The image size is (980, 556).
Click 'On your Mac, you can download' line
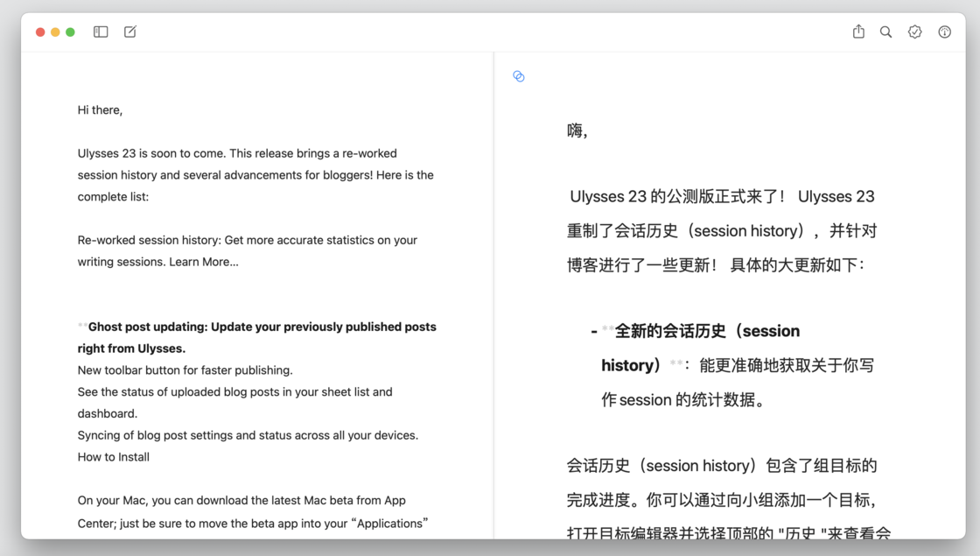click(x=241, y=500)
